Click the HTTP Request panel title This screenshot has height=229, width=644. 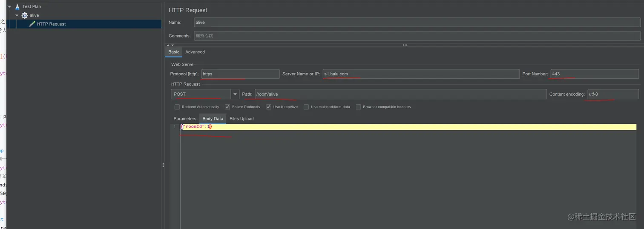point(188,10)
